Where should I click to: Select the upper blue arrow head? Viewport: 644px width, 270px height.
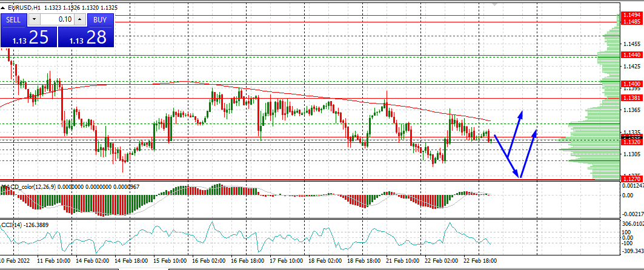point(521,113)
